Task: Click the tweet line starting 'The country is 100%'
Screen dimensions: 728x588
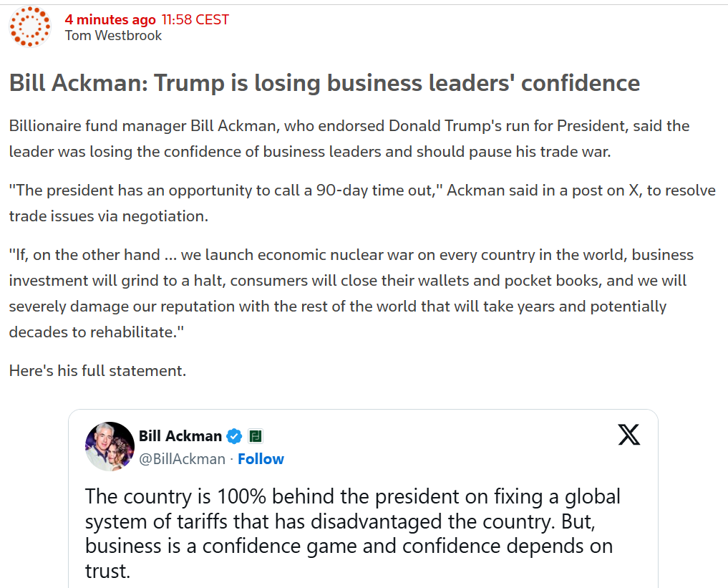Action: tap(352, 496)
